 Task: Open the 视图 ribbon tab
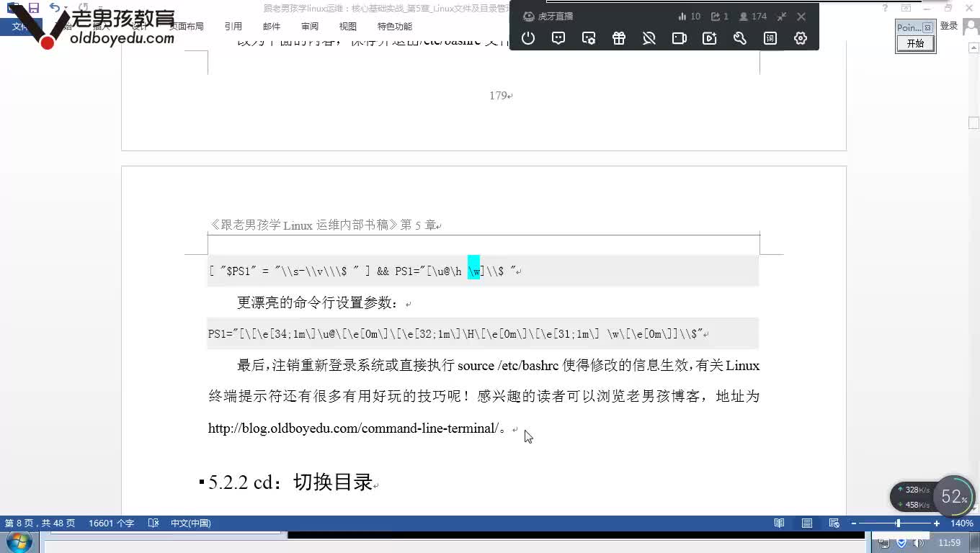pos(348,27)
